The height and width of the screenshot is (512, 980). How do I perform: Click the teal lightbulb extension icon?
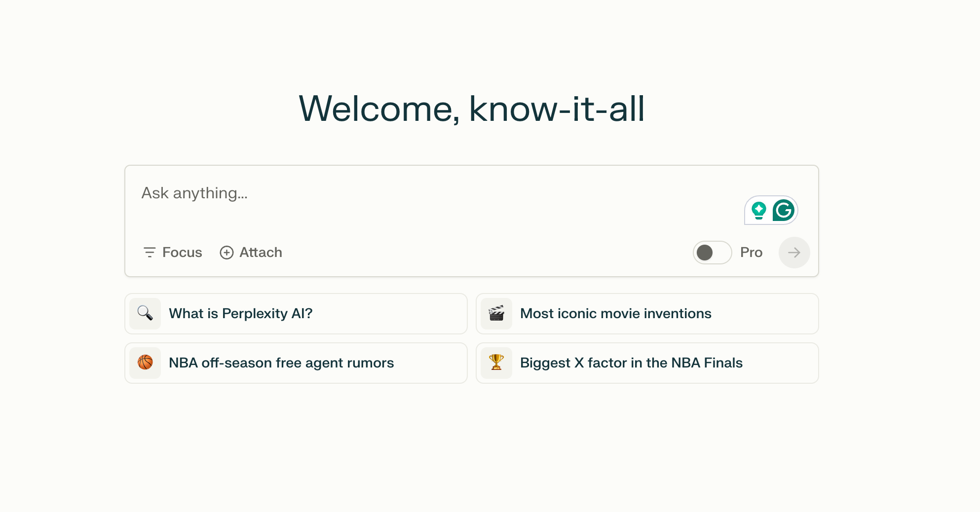[x=758, y=210]
